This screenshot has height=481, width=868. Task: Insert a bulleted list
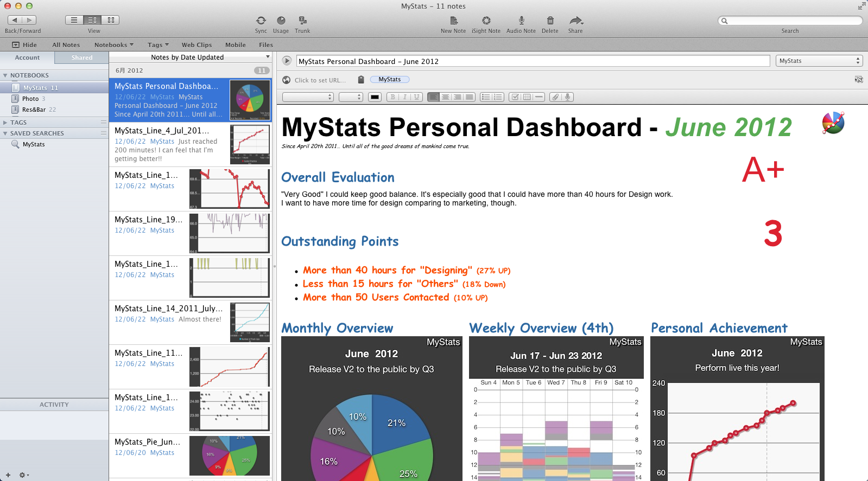tap(486, 97)
